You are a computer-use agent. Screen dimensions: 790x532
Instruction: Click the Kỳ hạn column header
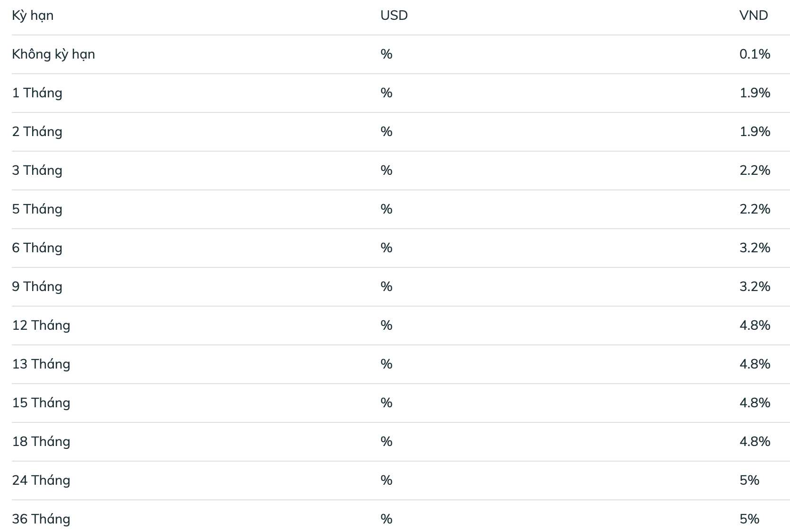[33, 16]
